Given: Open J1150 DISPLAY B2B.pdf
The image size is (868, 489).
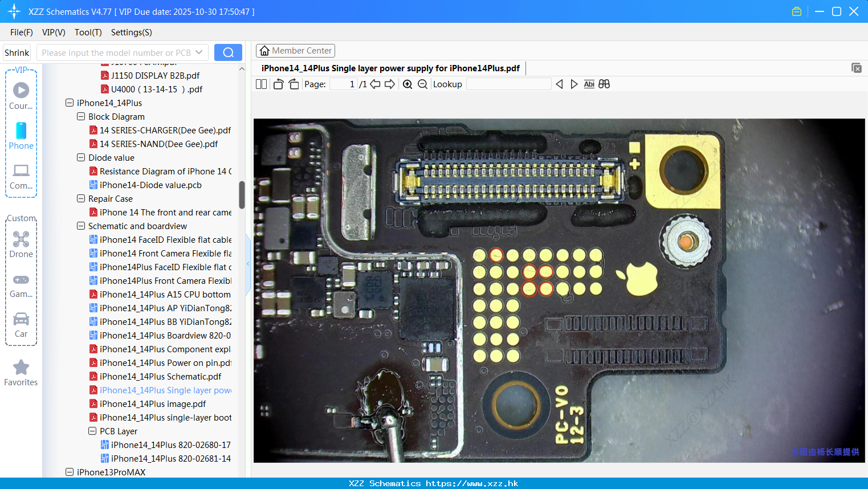Looking at the screenshot, I should click(x=150, y=76).
